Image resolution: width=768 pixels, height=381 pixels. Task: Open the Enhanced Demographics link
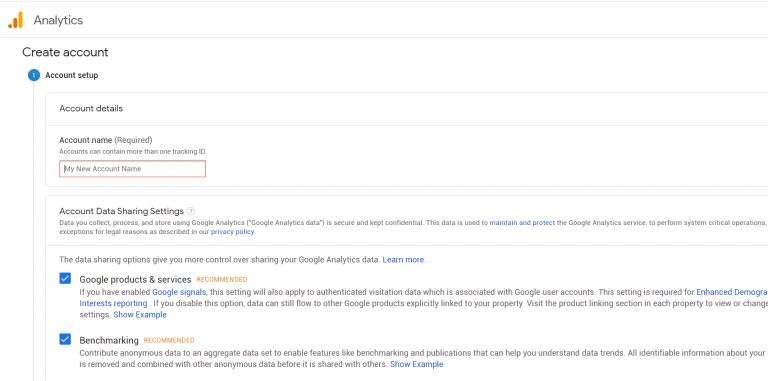(x=732, y=292)
